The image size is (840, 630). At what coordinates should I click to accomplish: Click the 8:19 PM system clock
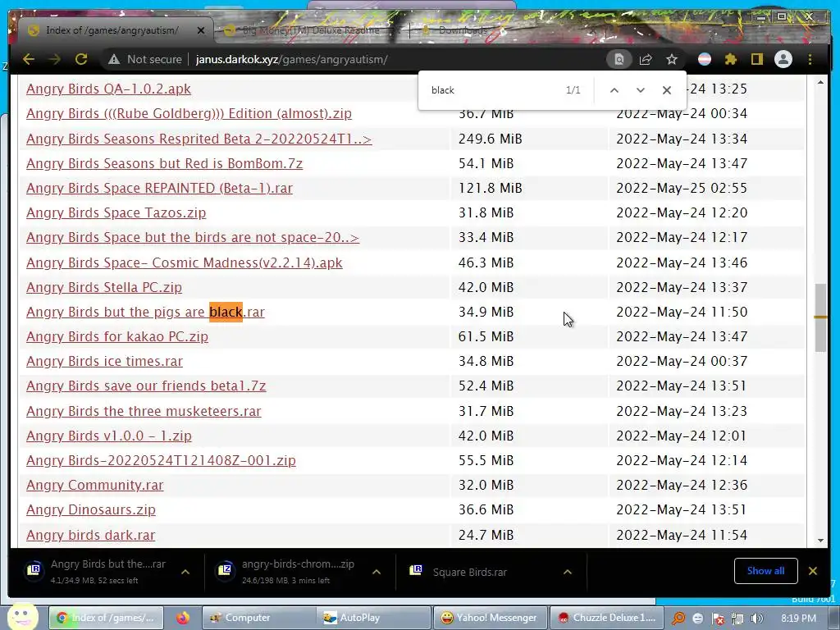click(x=798, y=619)
